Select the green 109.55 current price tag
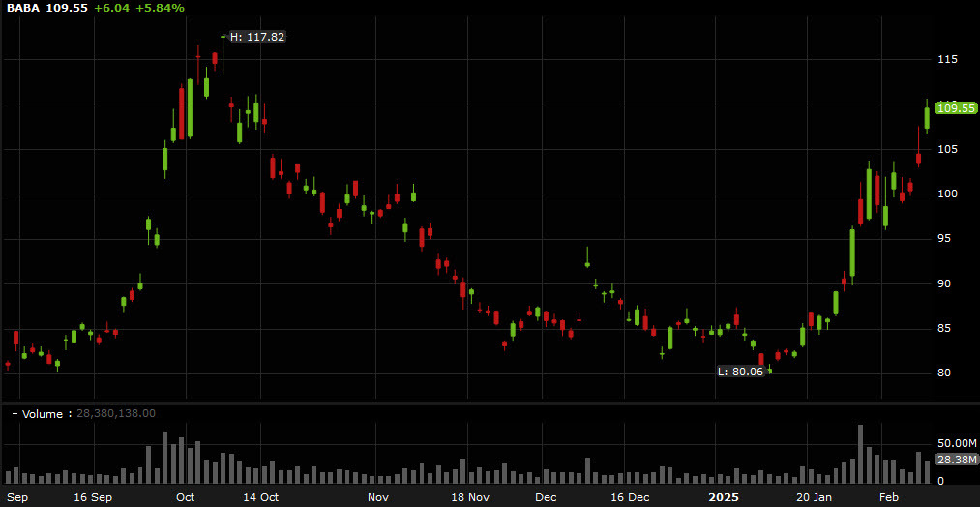 click(956, 109)
